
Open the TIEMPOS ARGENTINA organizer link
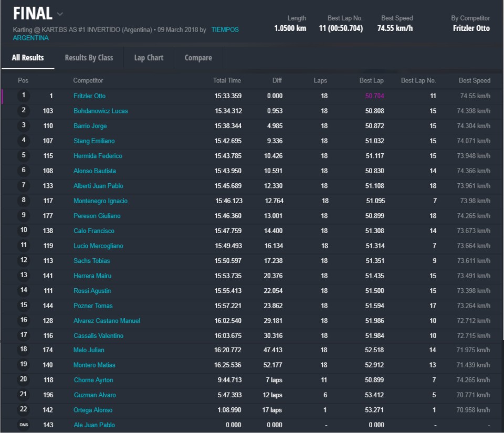[225, 30]
